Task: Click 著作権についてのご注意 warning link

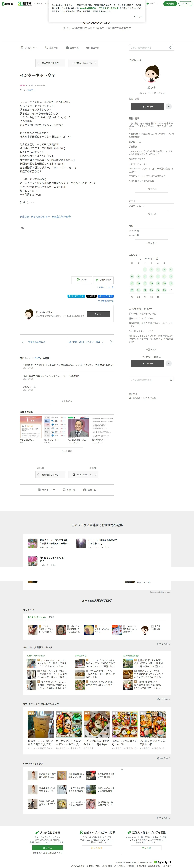Action: pyautogui.click(x=142, y=398)
